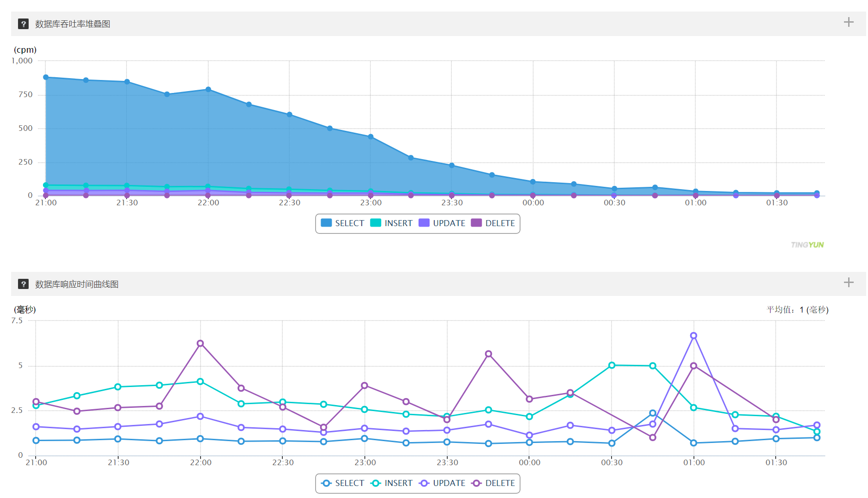Click the help icon beside 数据库吞吐率堆叠图
The image size is (868, 498).
(x=23, y=24)
